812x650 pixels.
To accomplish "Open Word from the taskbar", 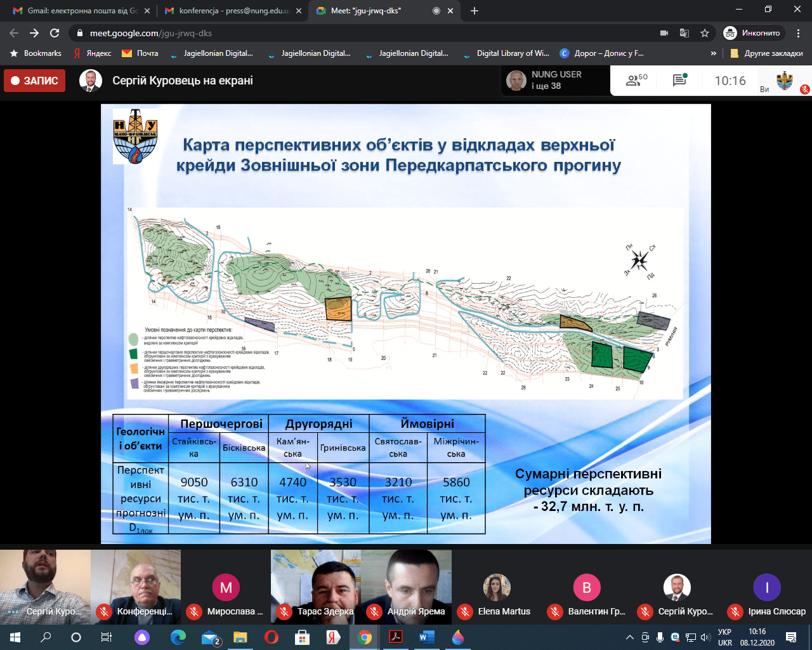I will click(x=426, y=637).
